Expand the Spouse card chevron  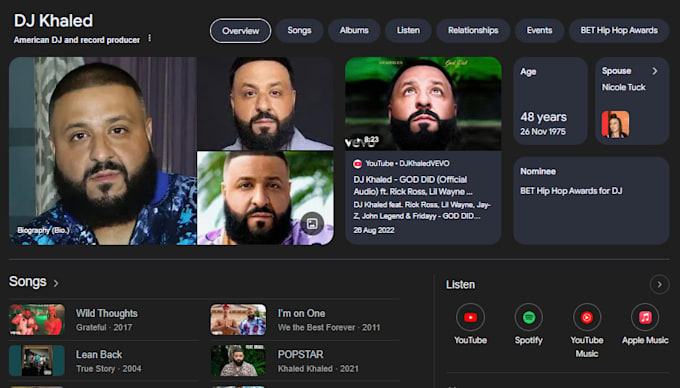pos(655,71)
